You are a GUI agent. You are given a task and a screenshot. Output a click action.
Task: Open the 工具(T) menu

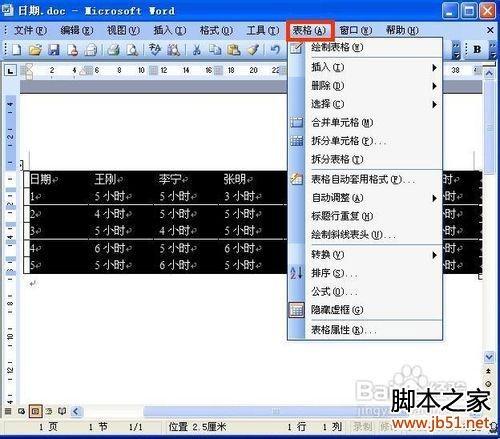coord(263,31)
